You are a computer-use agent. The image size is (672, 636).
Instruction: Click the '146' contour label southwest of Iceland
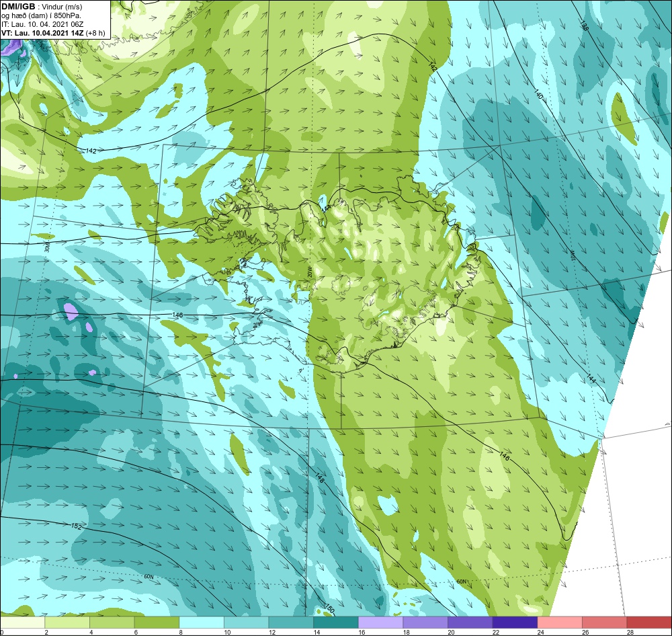click(x=177, y=315)
